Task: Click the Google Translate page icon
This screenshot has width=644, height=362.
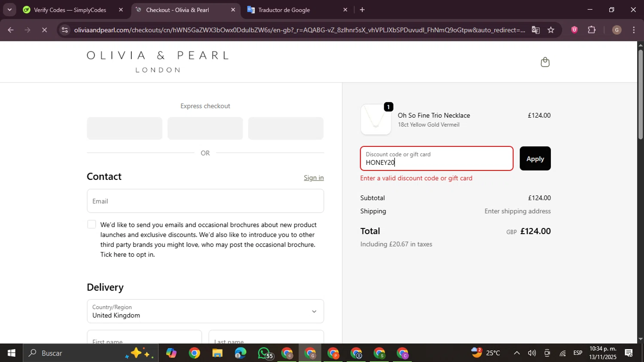Action: [x=535, y=30]
